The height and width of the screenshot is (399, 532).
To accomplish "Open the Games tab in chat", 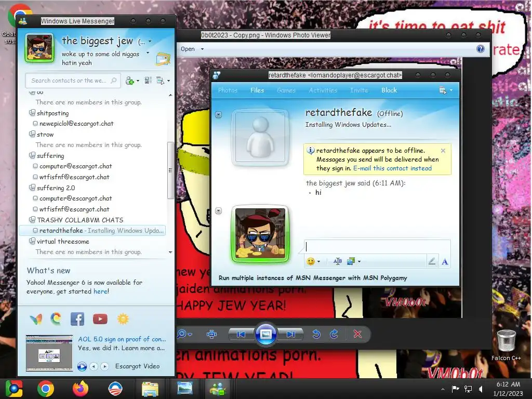I will pyautogui.click(x=286, y=90).
